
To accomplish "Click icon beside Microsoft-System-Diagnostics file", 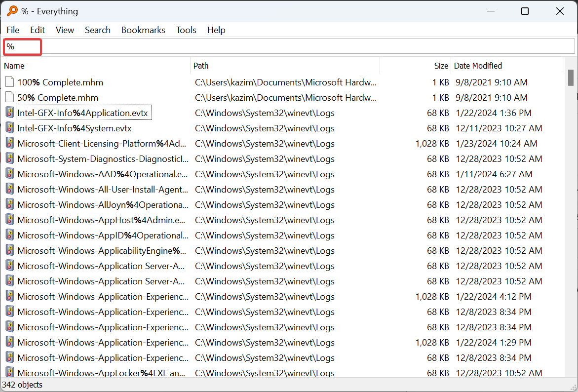I will pyautogui.click(x=10, y=158).
